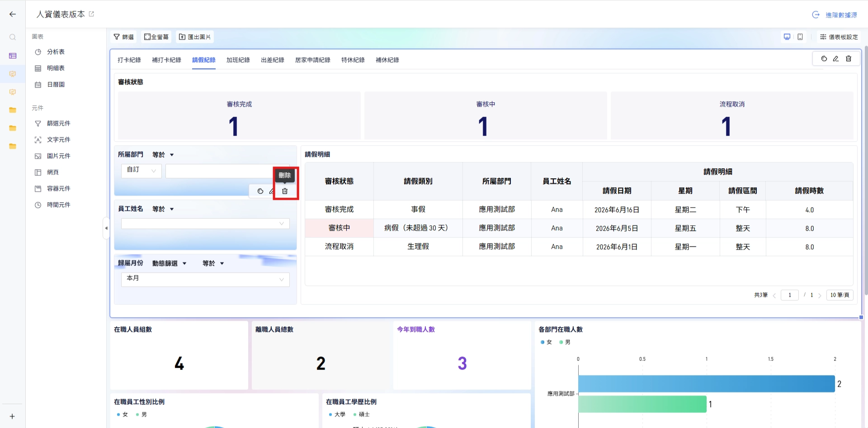Click the blue bar for 應用測試部
The width and height of the screenshot is (868, 428).
click(707, 384)
